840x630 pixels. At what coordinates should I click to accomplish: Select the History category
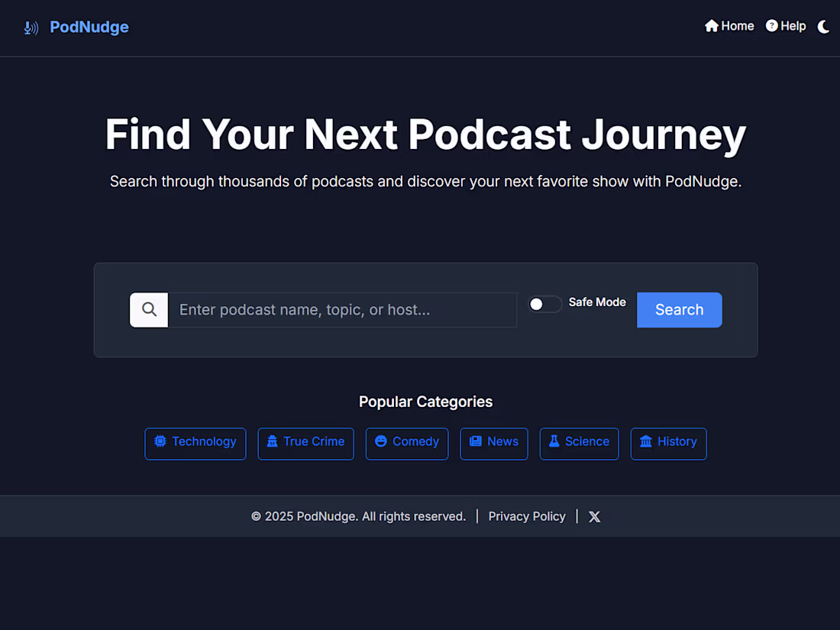click(668, 442)
